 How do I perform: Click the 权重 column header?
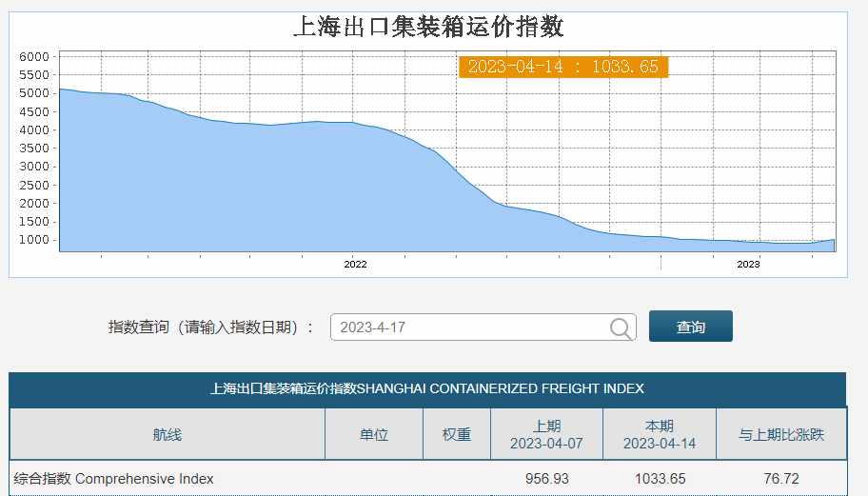pyautogui.click(x=457, y=434)
